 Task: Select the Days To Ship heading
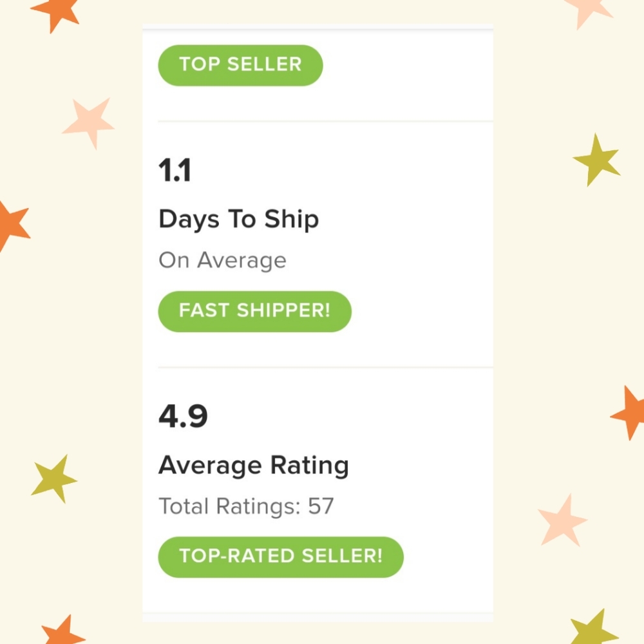(239, 220)
